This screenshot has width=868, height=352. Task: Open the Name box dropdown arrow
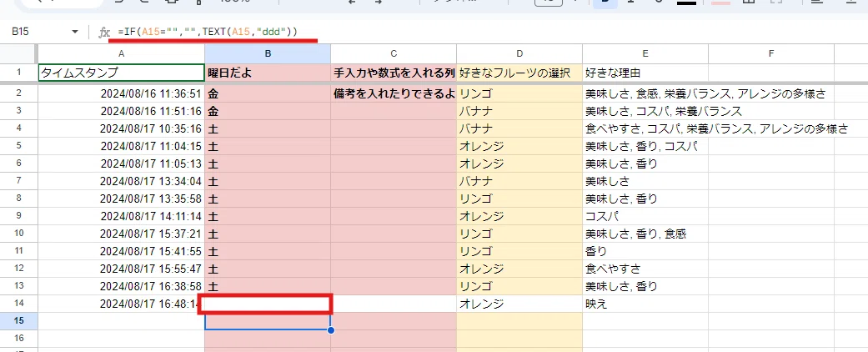pyautogui.click(x=75, y=32)
